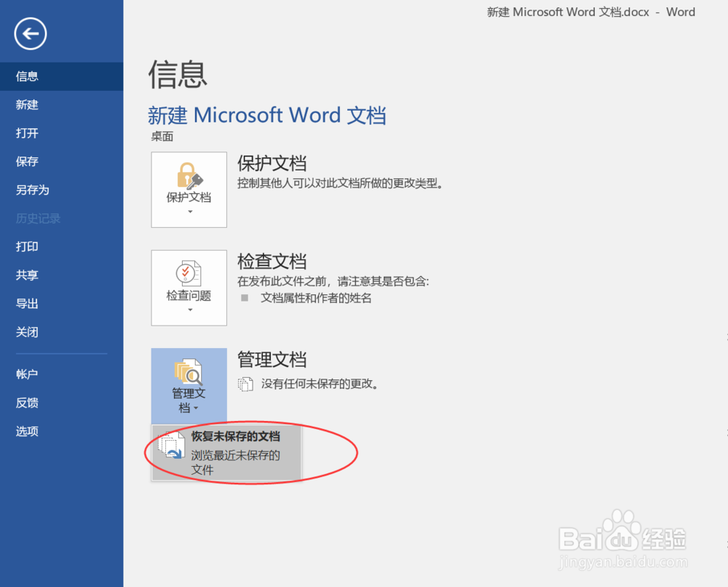Open the 反馈 page
This screenshot has height=587, width=728.
(x=62, y=403)
